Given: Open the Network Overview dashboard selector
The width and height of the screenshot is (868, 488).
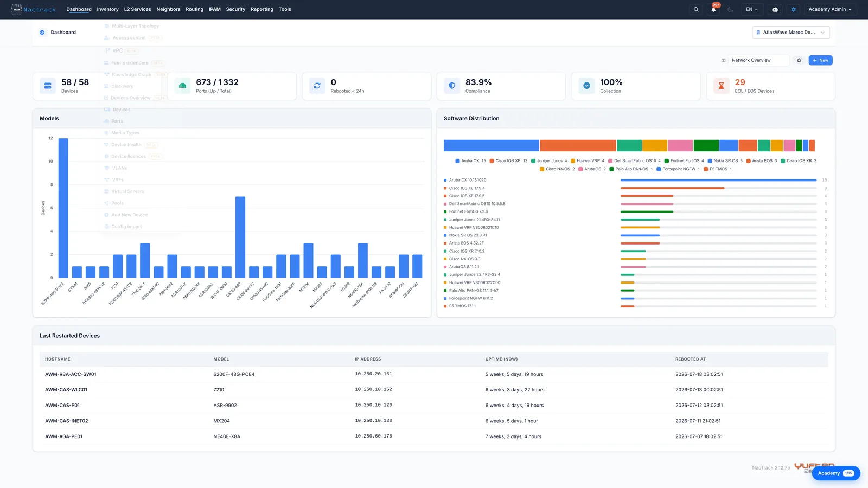Looking at the screenshot, I should (x=759, y=60).
